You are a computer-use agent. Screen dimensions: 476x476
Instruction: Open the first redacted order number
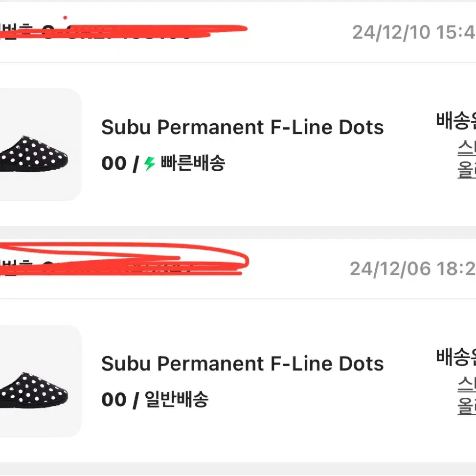(123, 32)
